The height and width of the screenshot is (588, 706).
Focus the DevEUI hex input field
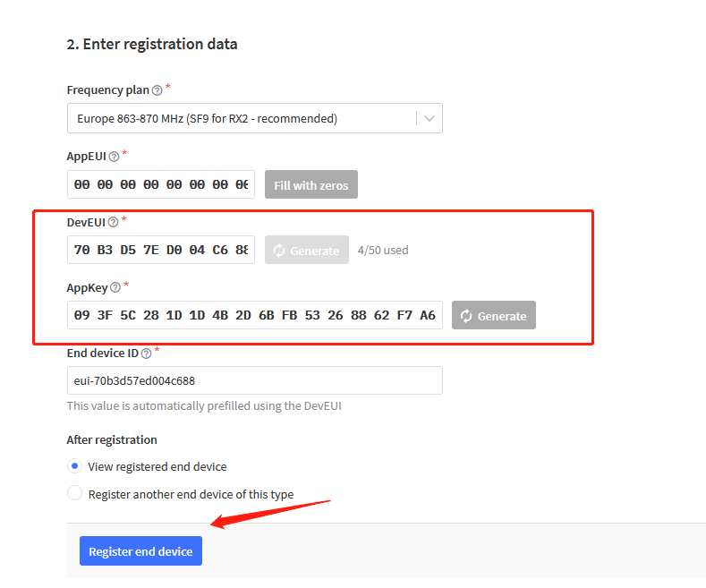161,250
